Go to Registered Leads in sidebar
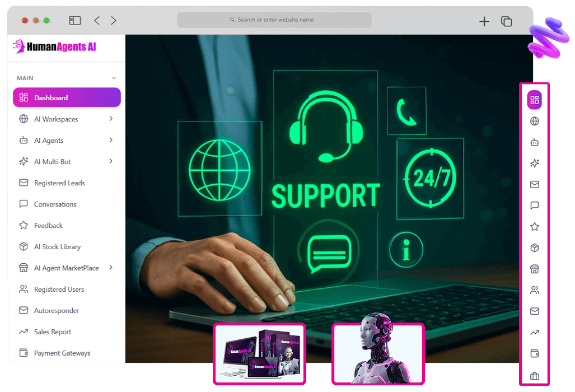The height and width of the screenshot is (392, 575). point(59,183)
